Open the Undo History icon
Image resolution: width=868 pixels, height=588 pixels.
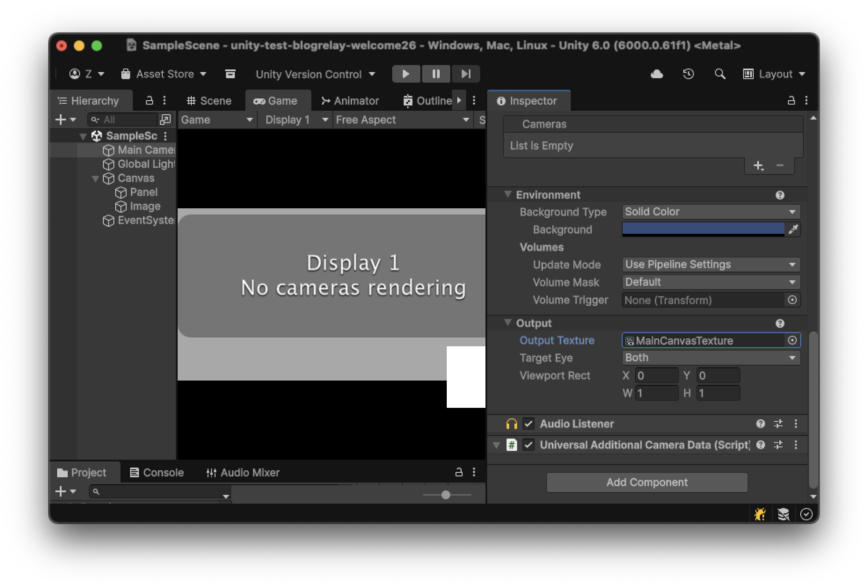pos(688,74)
